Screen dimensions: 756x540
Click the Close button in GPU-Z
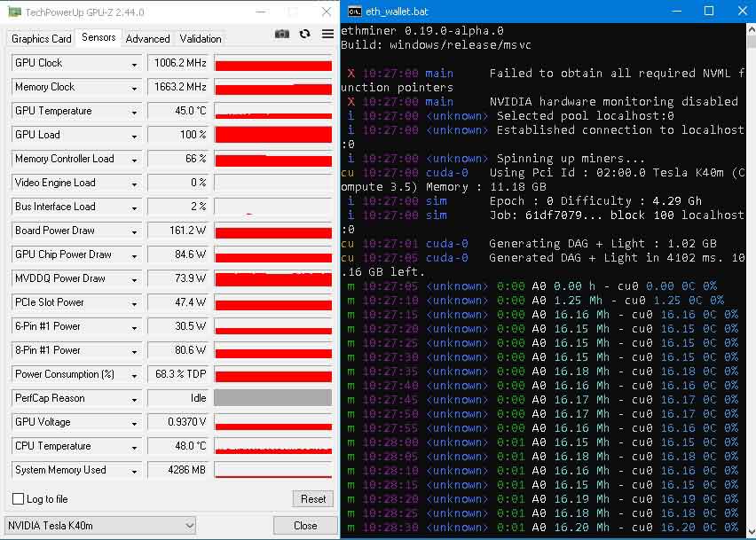pyautogui.click(x=305, y=525)
